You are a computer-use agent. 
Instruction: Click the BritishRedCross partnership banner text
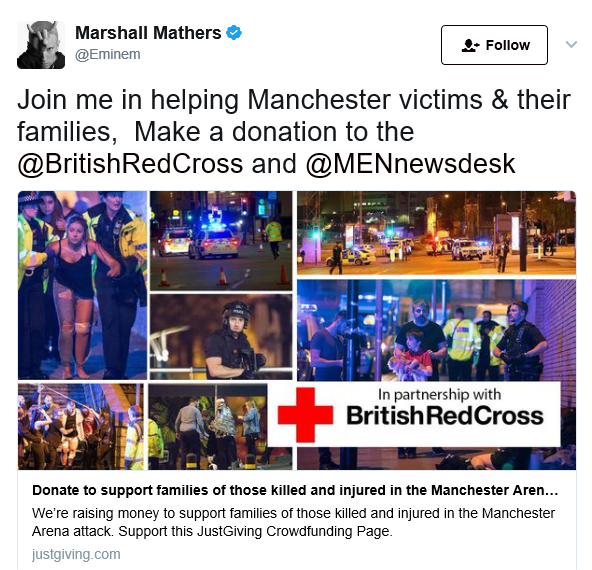[x=445, y=415]
